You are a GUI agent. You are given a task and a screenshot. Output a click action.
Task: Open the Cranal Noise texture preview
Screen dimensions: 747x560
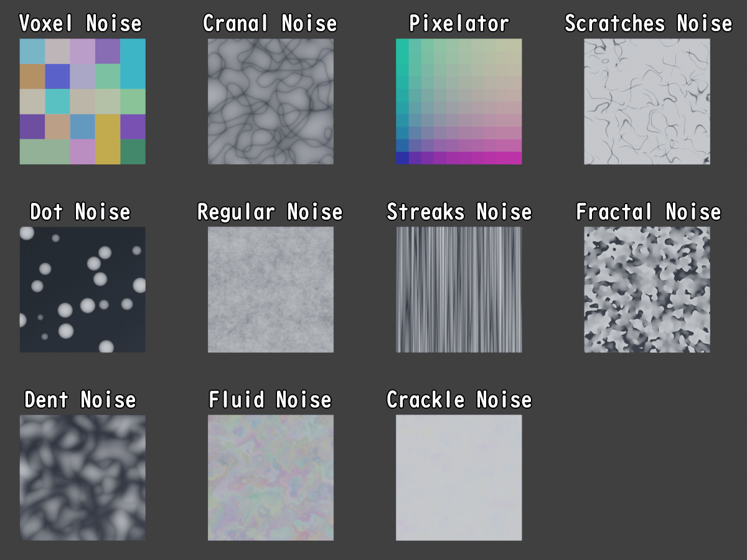click(271, 101)
